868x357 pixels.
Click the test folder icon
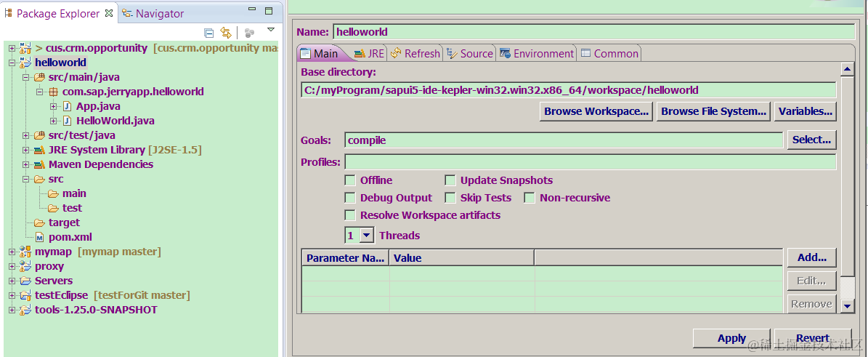(53, 208)
